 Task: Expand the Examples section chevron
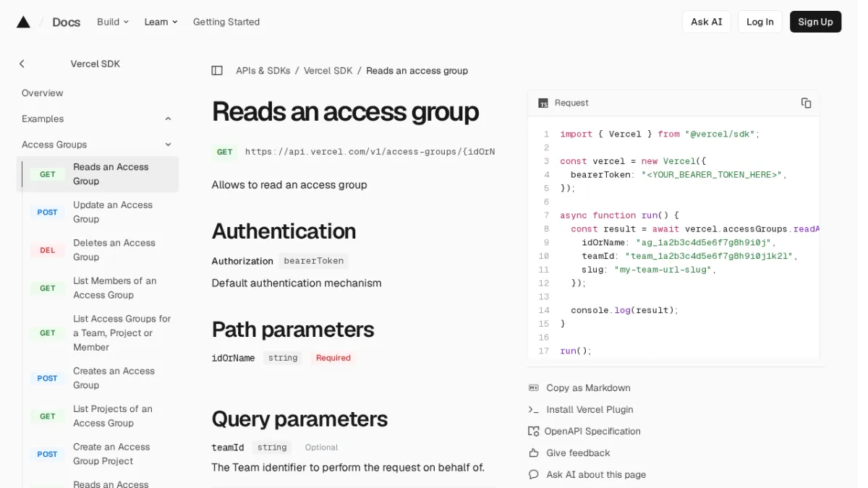[168, 119]
